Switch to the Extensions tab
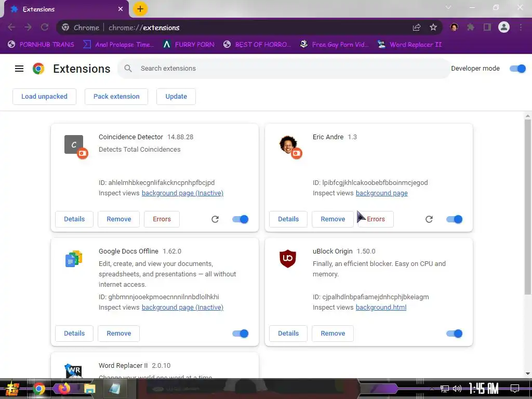 pyautogui.click(x=66, y=9)
